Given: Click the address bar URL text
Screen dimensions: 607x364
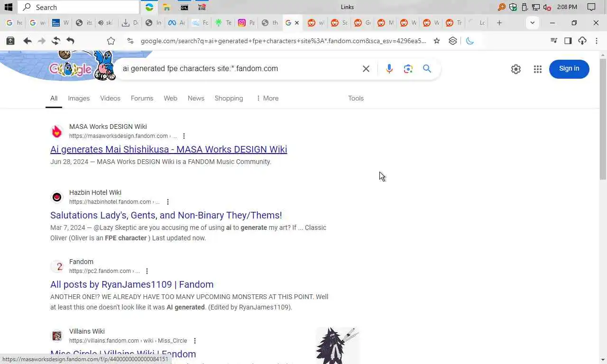Looking at the screenshot, I should pyautogui.click(x=283, y=41).
